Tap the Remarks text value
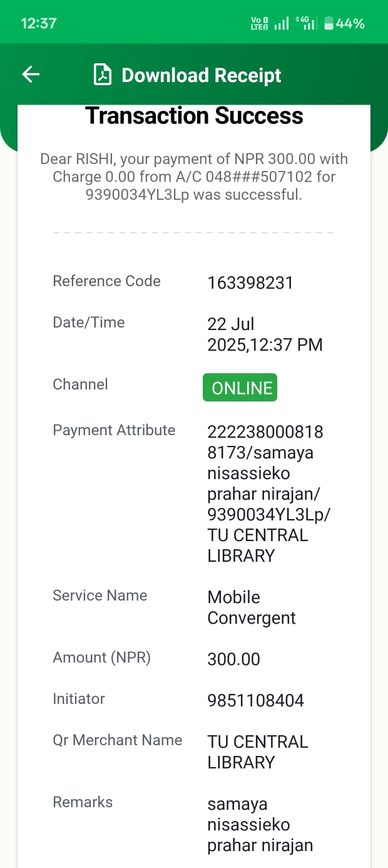Viewport: 388px width, 868px height. (260, 824)
